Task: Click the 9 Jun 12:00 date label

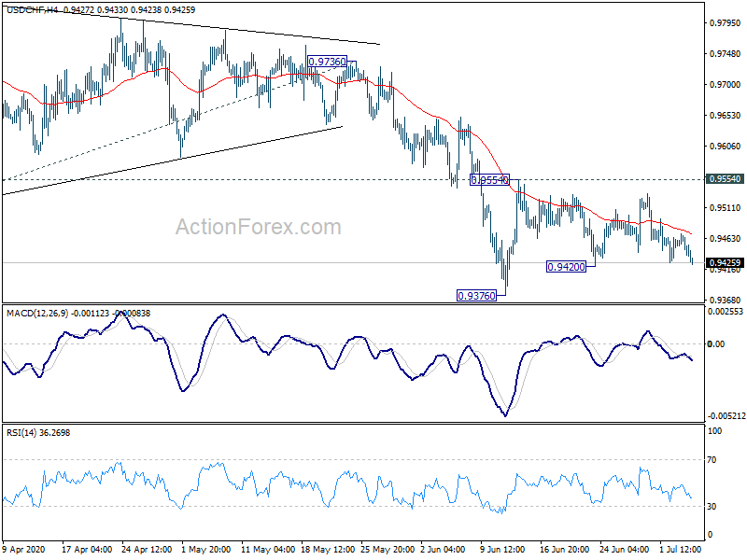Action: click(x=502, y=550)
